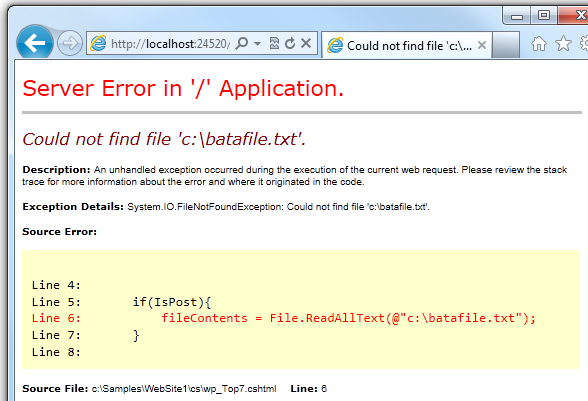Refresh the page with reload icon
This screenshot has height=401, width=588.
(x=290, y=44)
